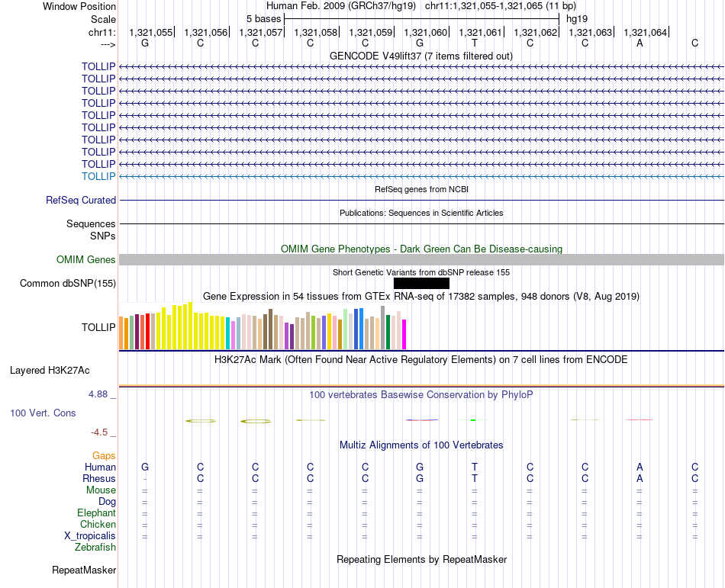Click the Mouse alignment row label

pyautogui.click(x=101, y=490)
